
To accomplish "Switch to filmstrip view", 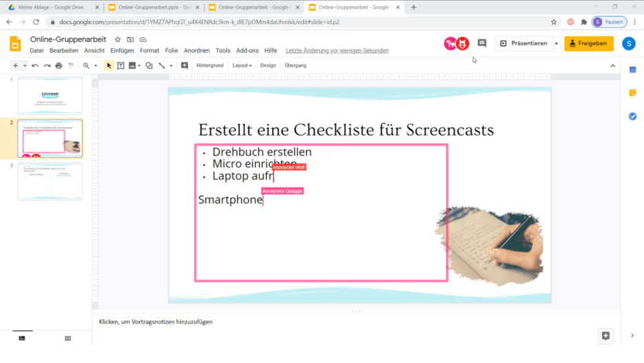I will pos(22,338).
